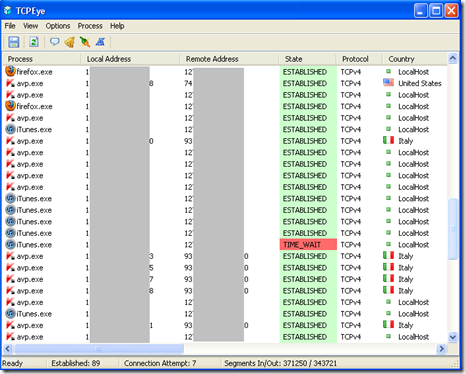The width and height of the screenshot is (465, 374).
Task: Click ESTABLISHED in the United States row
Action: (x=305, y=83)
